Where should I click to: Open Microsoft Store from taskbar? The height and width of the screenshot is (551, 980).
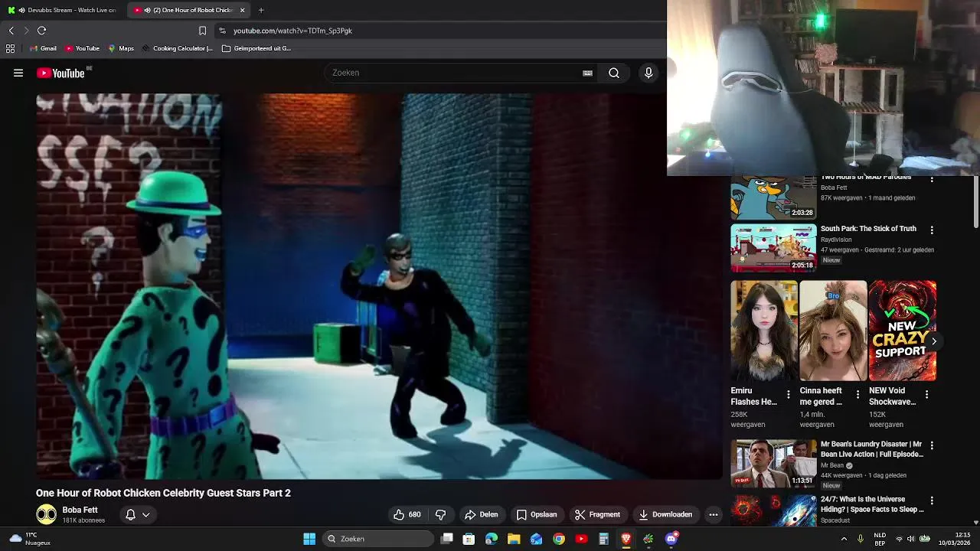point(469,539)
